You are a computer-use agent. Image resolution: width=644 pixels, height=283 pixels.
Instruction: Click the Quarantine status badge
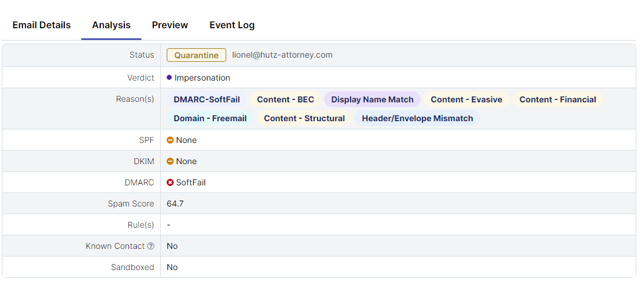point(196,55)
